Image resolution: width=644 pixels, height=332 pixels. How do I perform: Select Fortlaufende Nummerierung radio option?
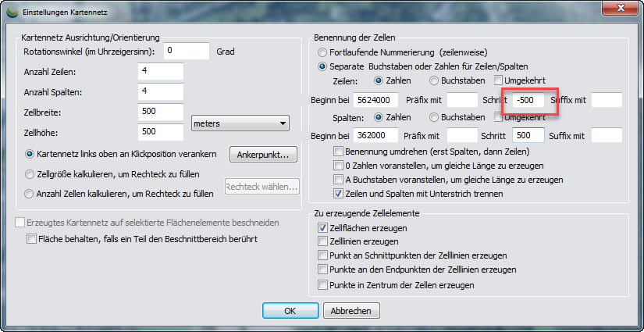(322, 52)
